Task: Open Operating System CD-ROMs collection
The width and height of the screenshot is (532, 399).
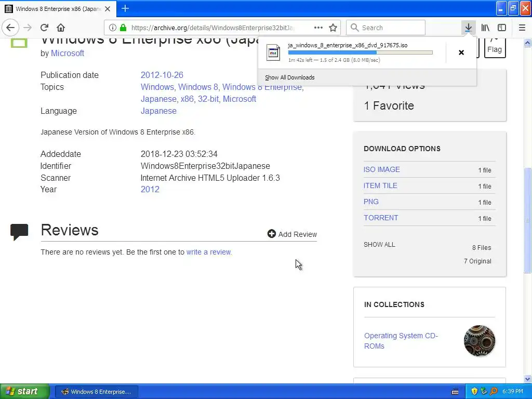Action: pos(401,341)
